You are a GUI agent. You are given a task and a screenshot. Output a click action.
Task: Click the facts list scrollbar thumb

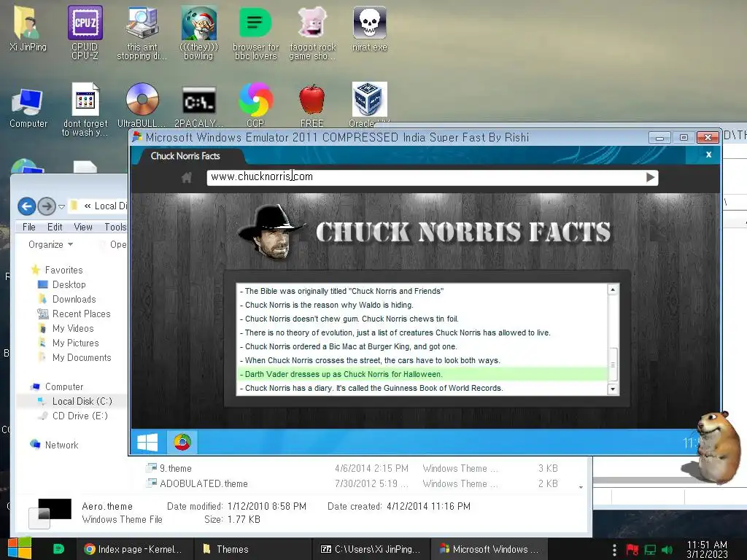tap(613, 365)
